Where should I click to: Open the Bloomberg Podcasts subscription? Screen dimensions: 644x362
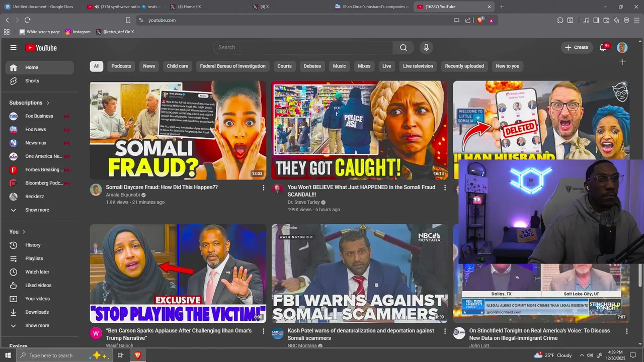click(x=39, y=183)
